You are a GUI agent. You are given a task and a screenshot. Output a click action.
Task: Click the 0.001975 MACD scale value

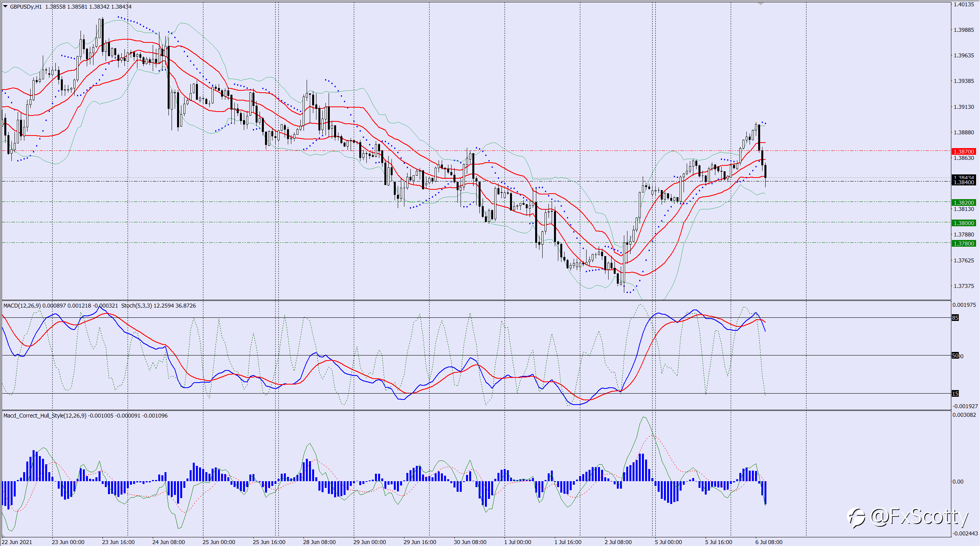(x=965, y=305)
